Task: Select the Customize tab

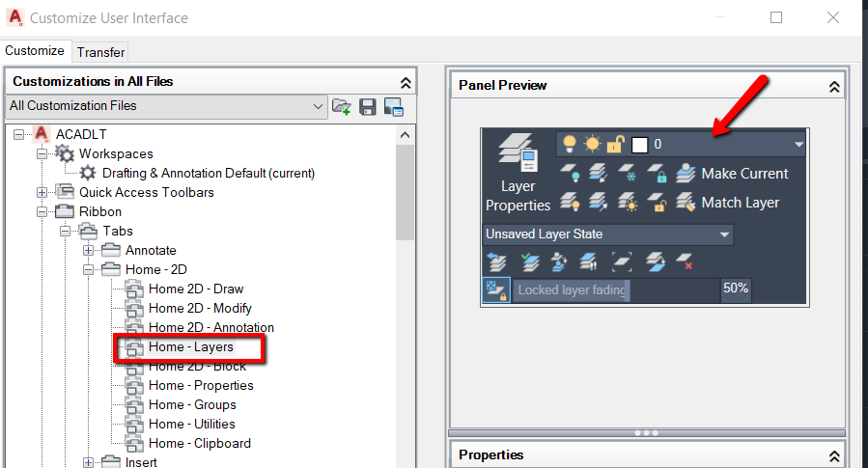Action: pos(35,50)
